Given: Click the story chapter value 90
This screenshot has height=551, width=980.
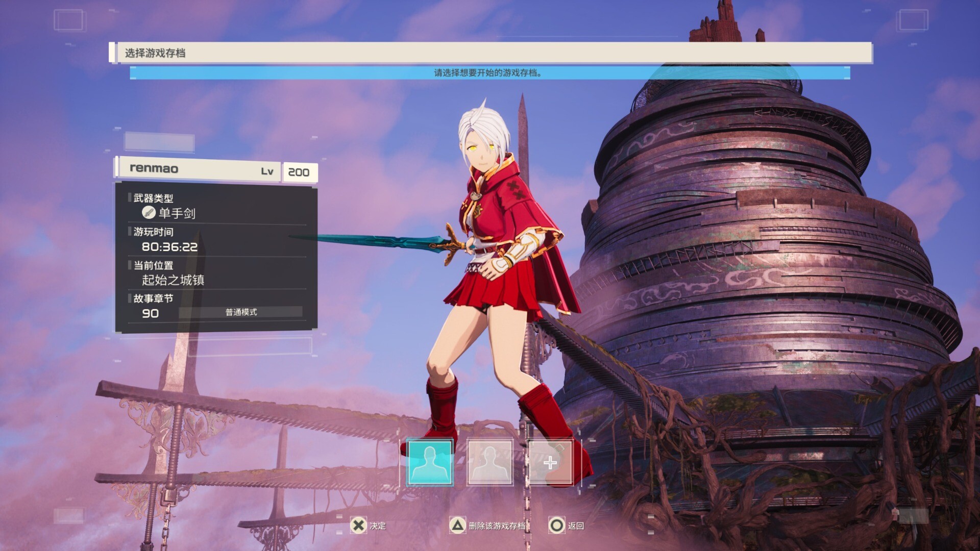Looking at the screenshot, I should pos(150,313).
